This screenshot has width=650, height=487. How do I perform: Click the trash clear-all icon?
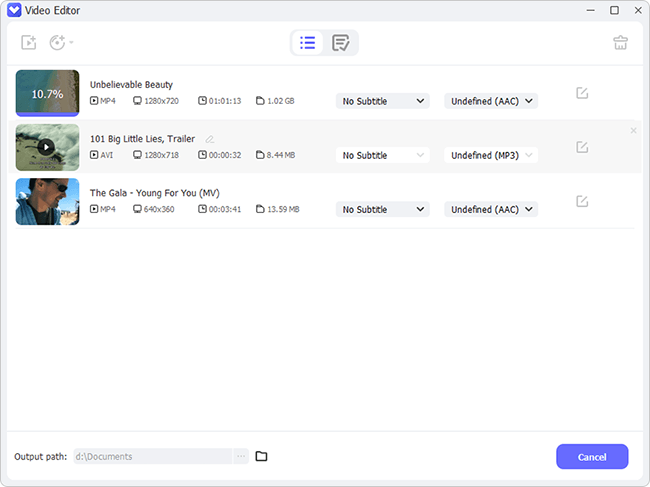tap(620, 42)
